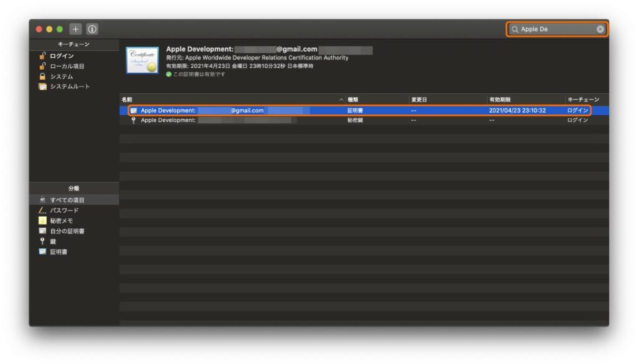Click 秘密鍵 type cell in table
The width and height of the screenshot is (638, 364).
(355, 120)
